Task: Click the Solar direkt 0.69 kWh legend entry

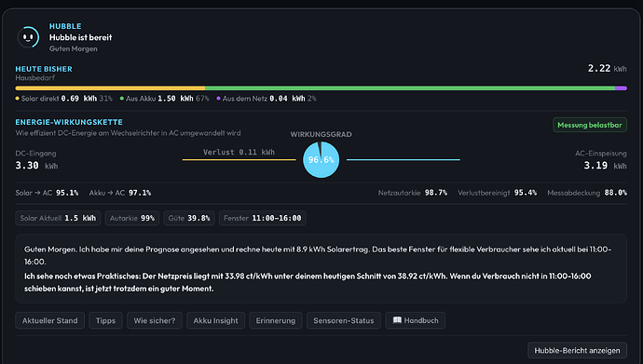Action: [63, 99]
